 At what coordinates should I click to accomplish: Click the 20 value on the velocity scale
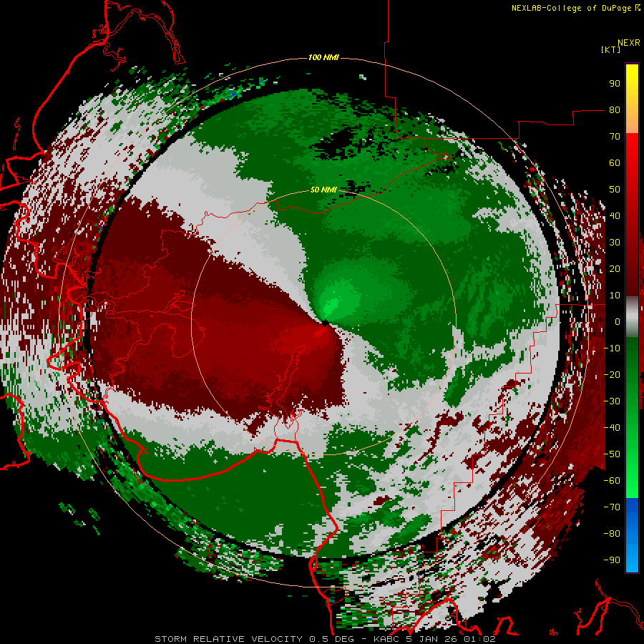point(615,269)
